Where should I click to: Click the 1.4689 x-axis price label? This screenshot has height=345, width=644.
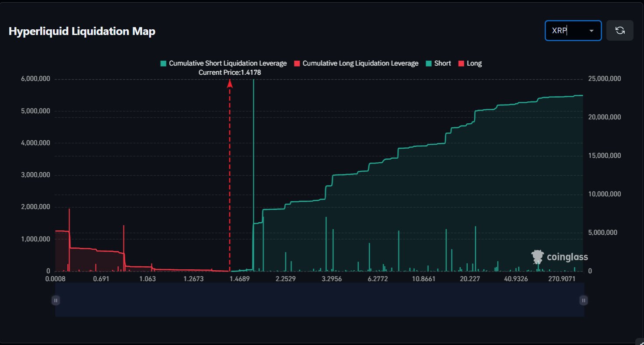(x=239, y=279)
